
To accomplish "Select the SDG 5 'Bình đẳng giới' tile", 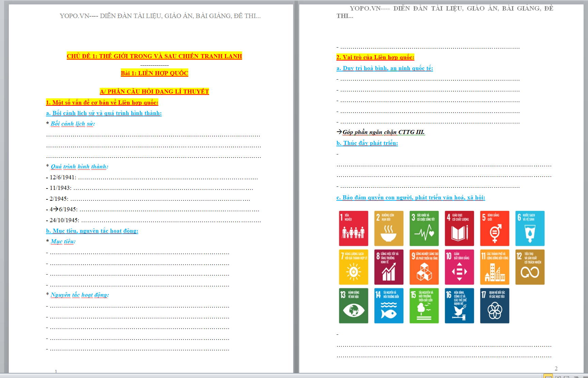I will click(x=495, y=228).
